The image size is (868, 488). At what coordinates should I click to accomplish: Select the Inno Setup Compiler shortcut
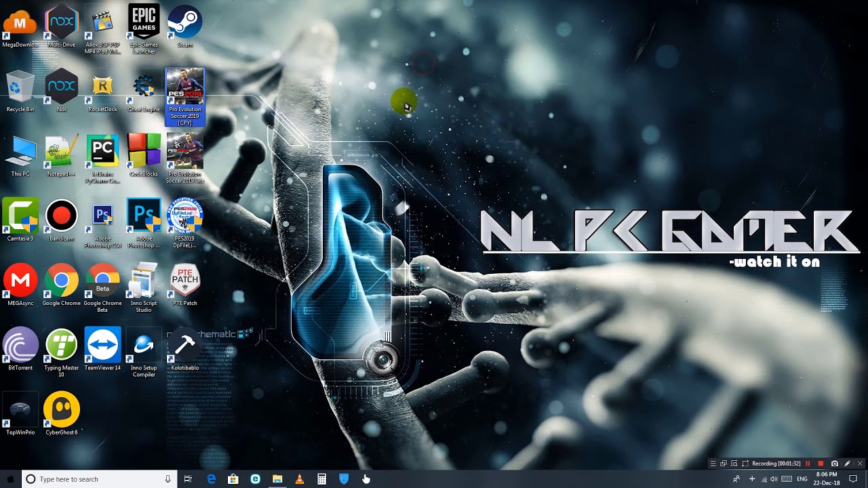(x=144, y=352)
